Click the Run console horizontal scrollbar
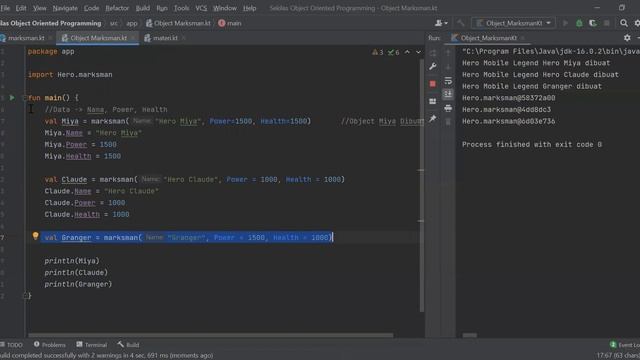The image size is (640, 360). (x=470, y=336)
